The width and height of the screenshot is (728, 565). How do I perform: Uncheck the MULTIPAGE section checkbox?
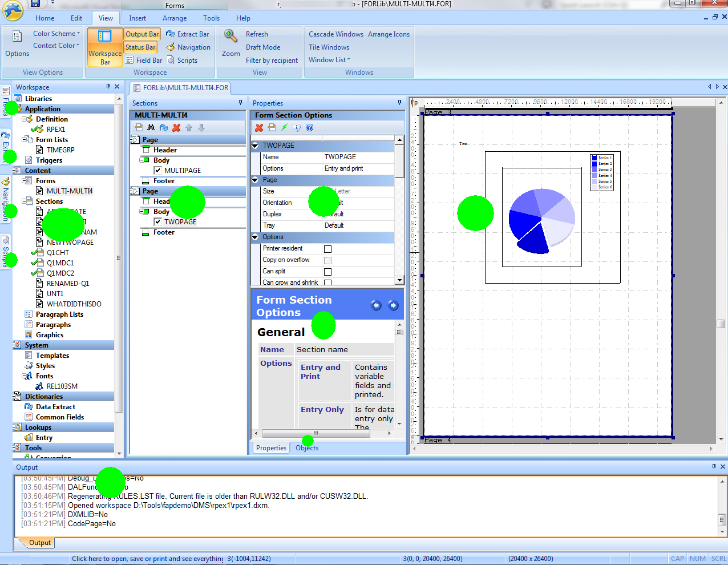(158, 171)
